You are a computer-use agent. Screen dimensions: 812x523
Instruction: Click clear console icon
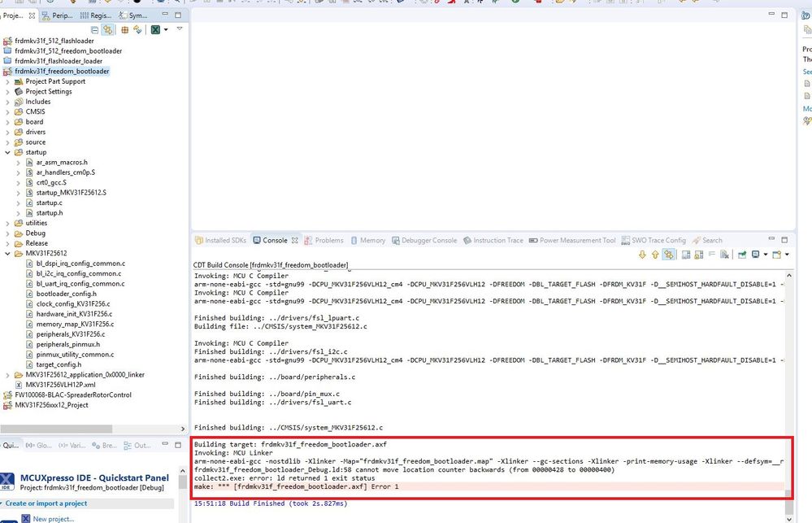[724, 255]
